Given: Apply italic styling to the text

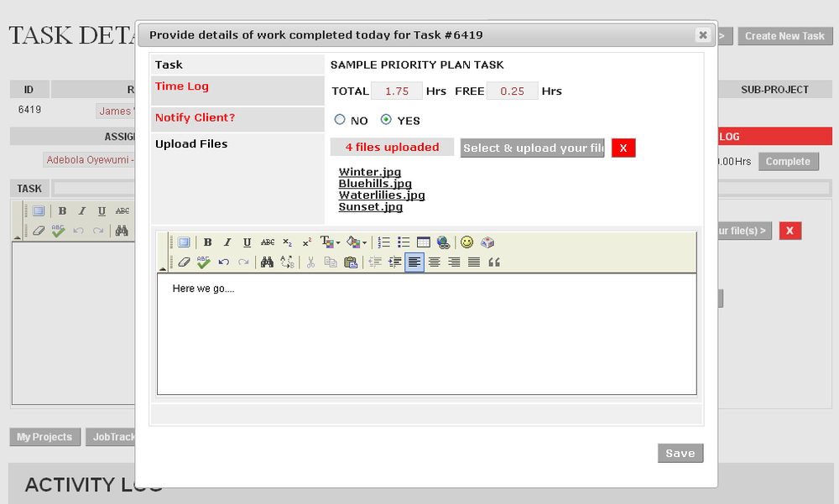Looking at the screenshot, I should point(227,242).
